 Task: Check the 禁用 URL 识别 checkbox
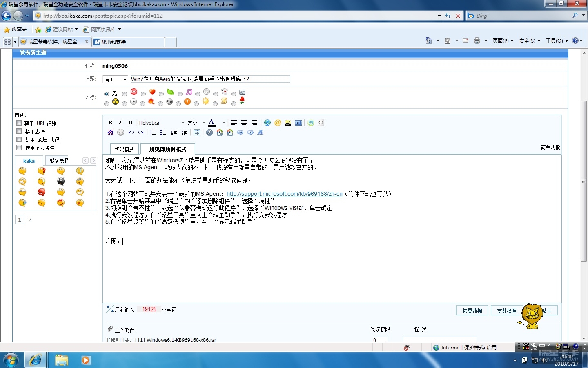pyautogui.click(x=19, y=123)
